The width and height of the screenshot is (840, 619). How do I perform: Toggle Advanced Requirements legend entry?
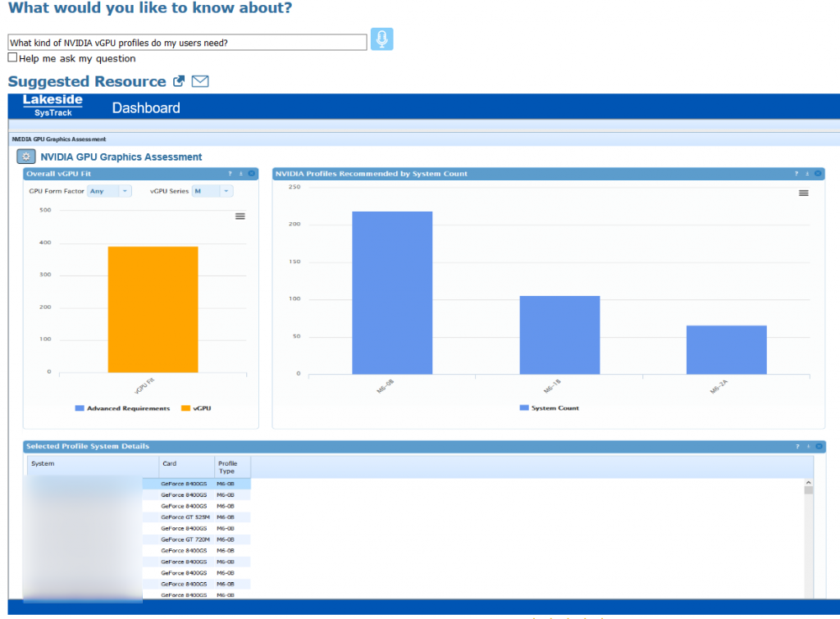pos(123,408)
